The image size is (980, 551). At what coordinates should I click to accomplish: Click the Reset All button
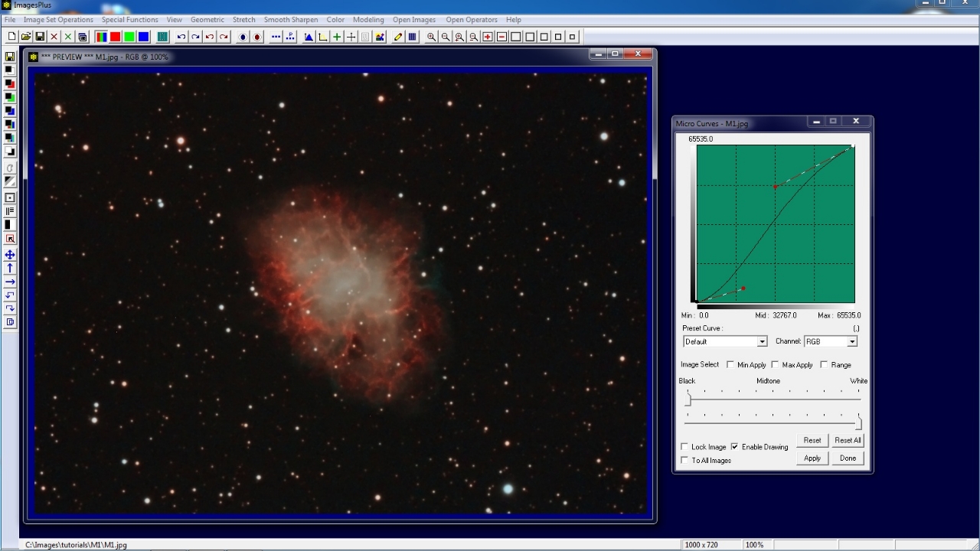tap(848, 440)
